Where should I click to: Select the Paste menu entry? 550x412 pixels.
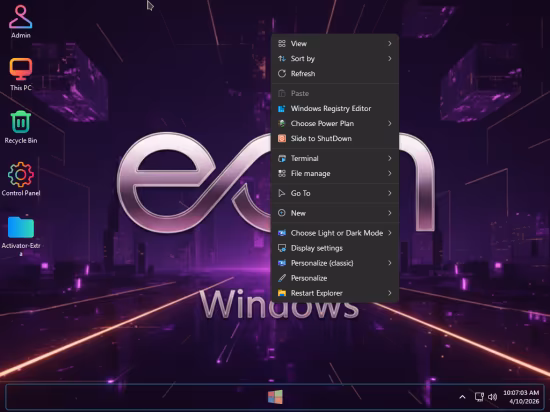coord(335,94)
